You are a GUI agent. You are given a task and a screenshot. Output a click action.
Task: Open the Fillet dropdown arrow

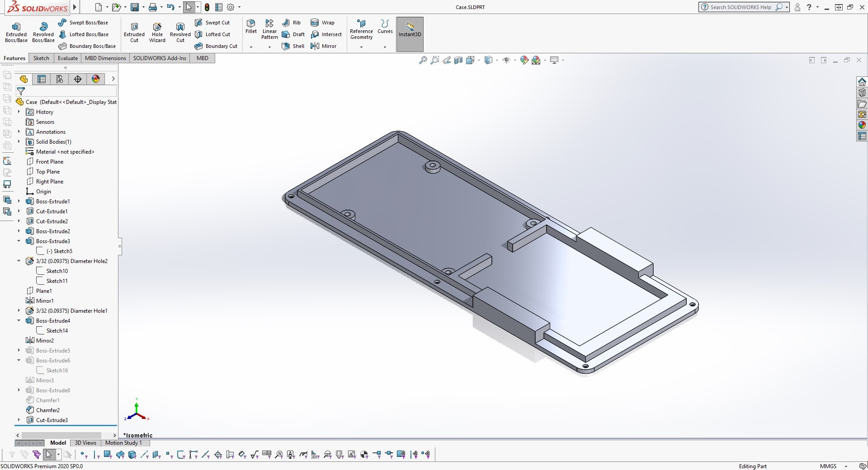(x=251, y=47)
